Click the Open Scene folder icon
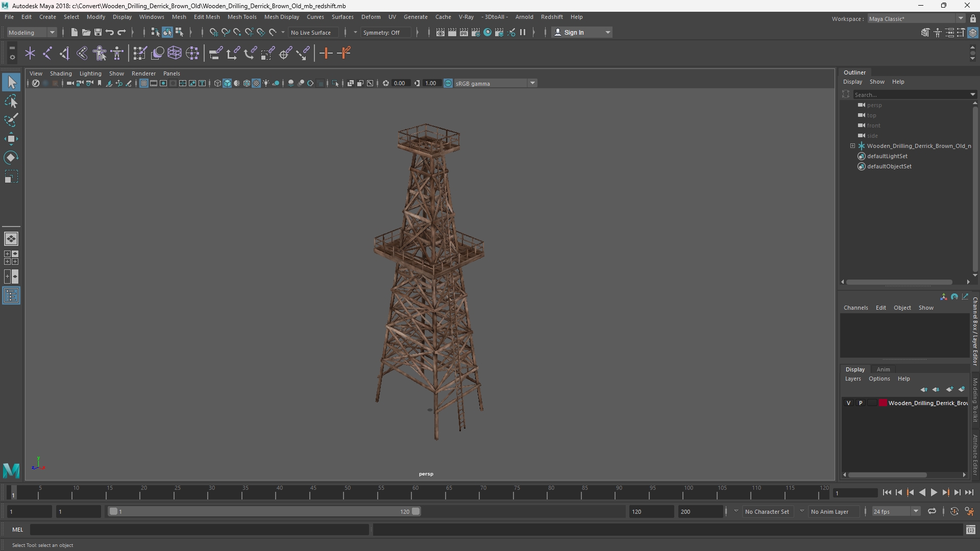980x551 pixels. point(86,32)
